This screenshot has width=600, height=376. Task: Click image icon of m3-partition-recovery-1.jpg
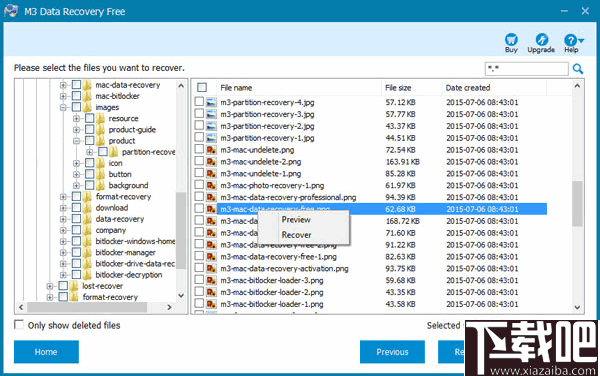211,138
